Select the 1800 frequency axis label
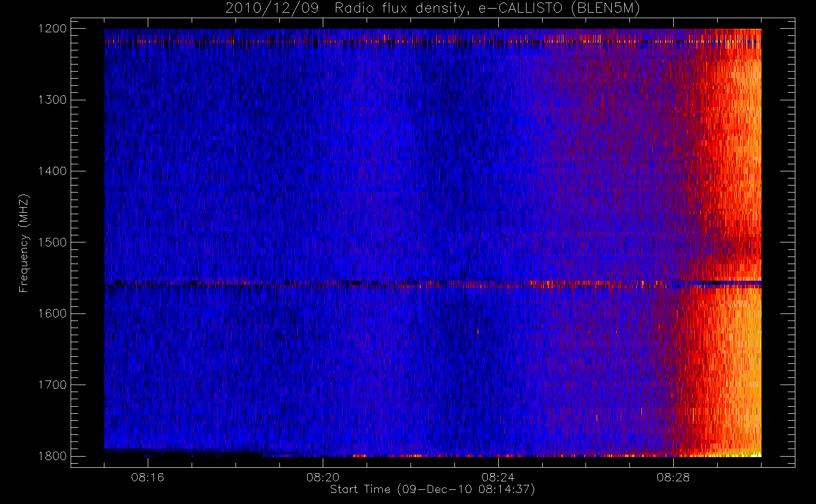816x504 pixels. coord(52,456)
